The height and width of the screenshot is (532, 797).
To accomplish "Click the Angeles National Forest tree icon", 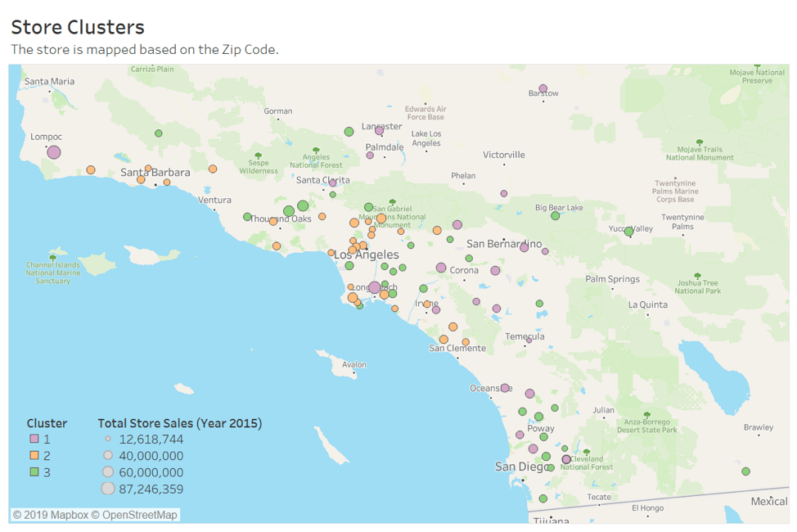I will (x=316, y=149).
